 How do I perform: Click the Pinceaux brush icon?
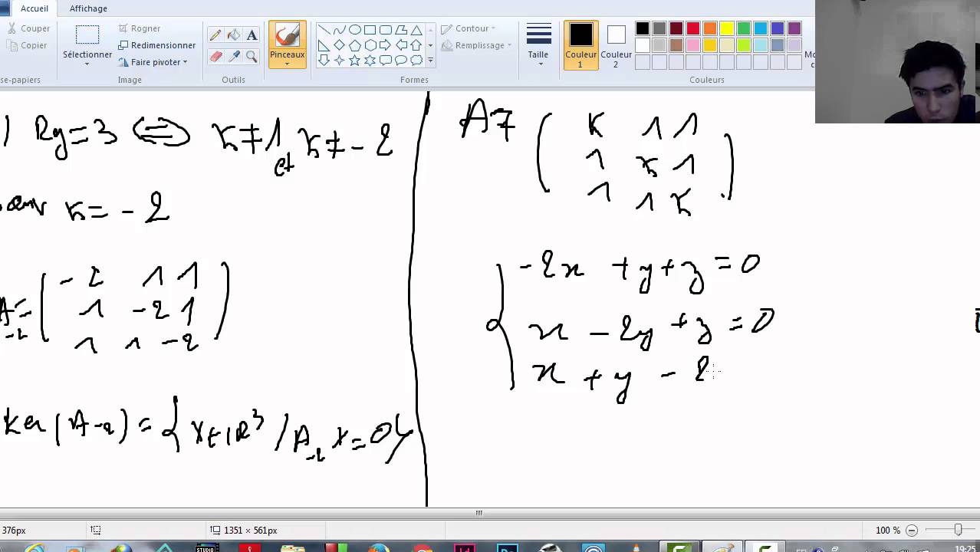[288, 35]
